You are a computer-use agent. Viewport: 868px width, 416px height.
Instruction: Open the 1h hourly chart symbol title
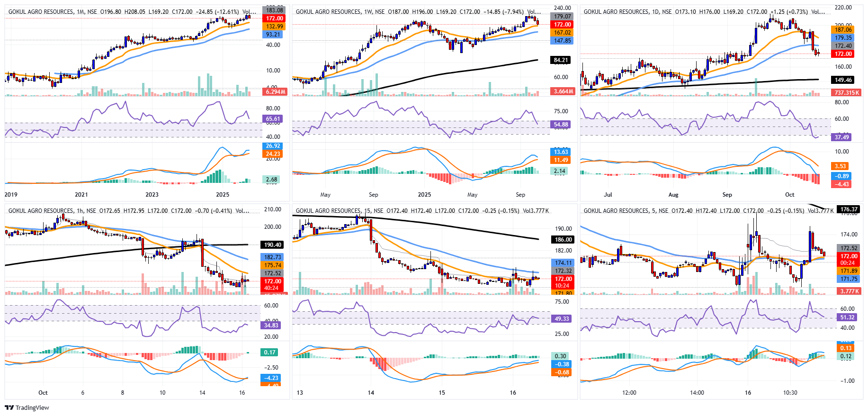click(41, 211)
